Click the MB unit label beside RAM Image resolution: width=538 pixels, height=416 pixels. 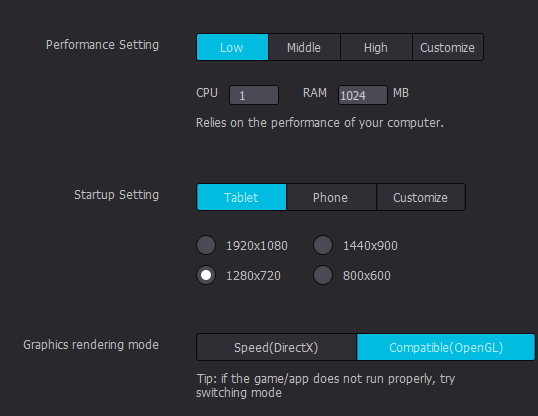(401, 93)
